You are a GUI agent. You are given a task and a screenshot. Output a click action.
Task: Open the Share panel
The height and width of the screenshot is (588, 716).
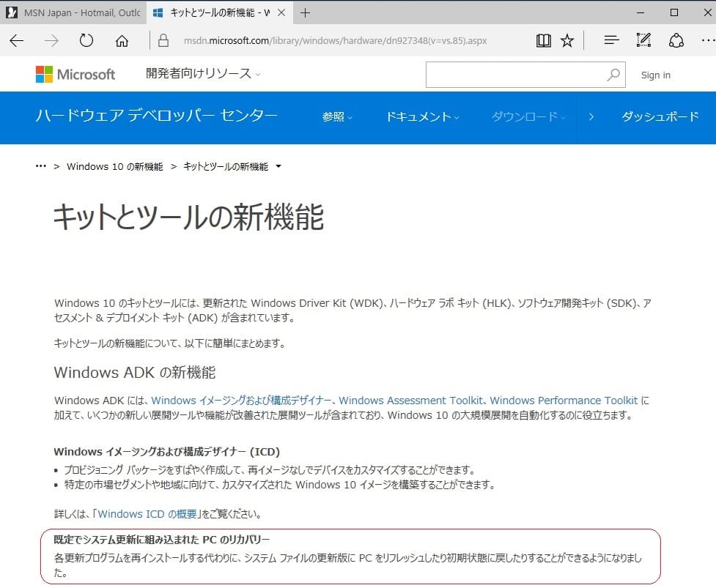(676, 40)
